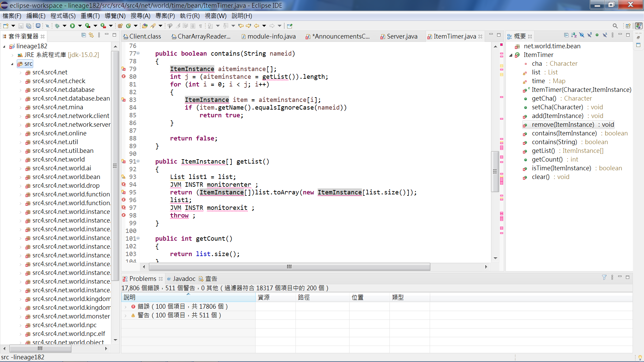Click the Save toolbar icon
644x362 pixels.
point(21,26)
